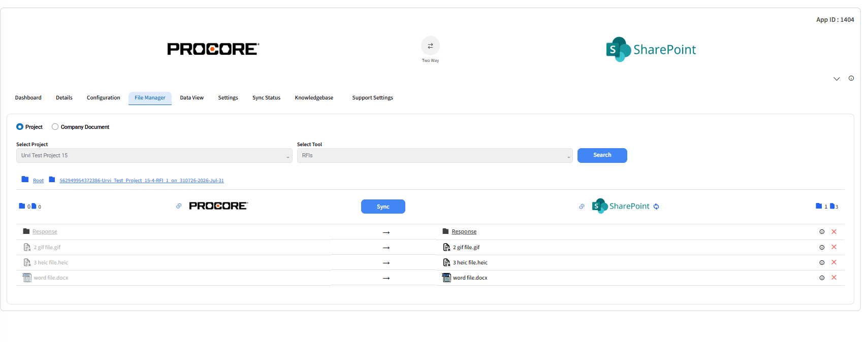This screenshot has width=868, height=342.
Task: Open the Support Settings tab
Action: click(x=373, y=98)
